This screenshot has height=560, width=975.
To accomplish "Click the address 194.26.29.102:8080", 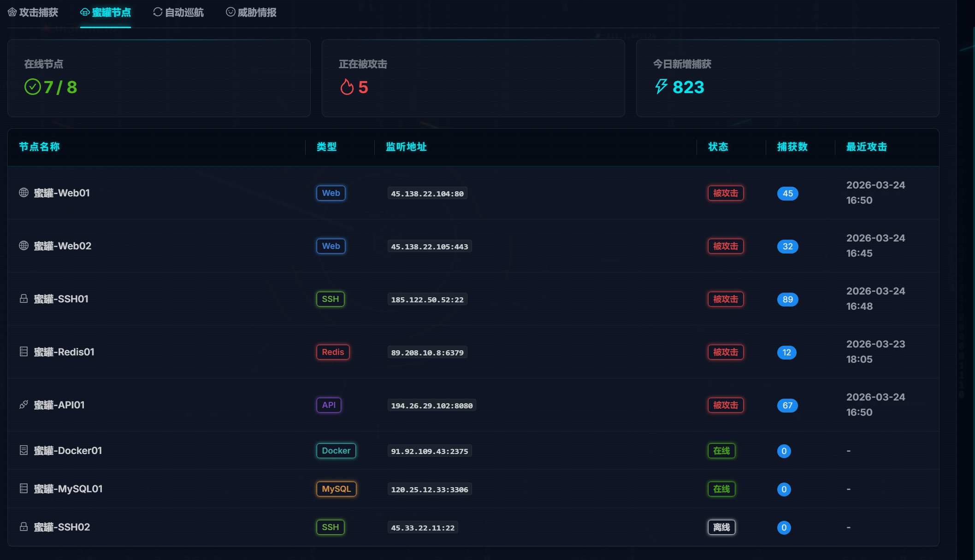I will pyautogui.click(x=432, y=406).
